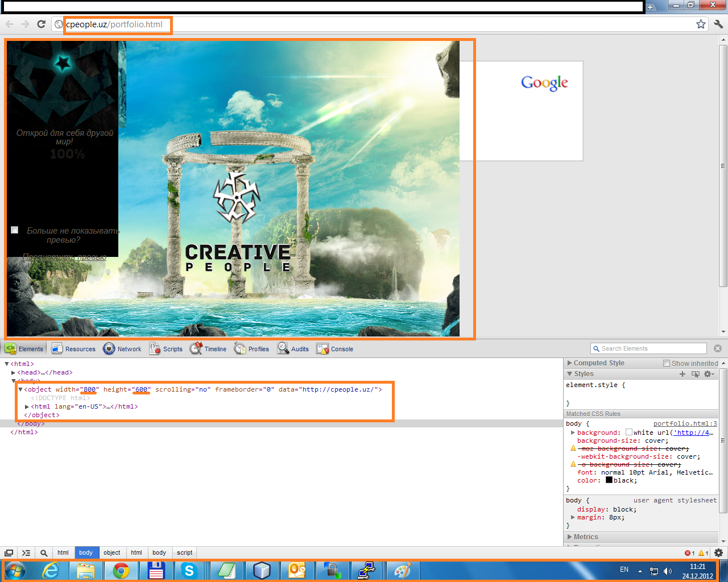Click the red error count indicator
The image size is (728, 582).
[689, 553]
